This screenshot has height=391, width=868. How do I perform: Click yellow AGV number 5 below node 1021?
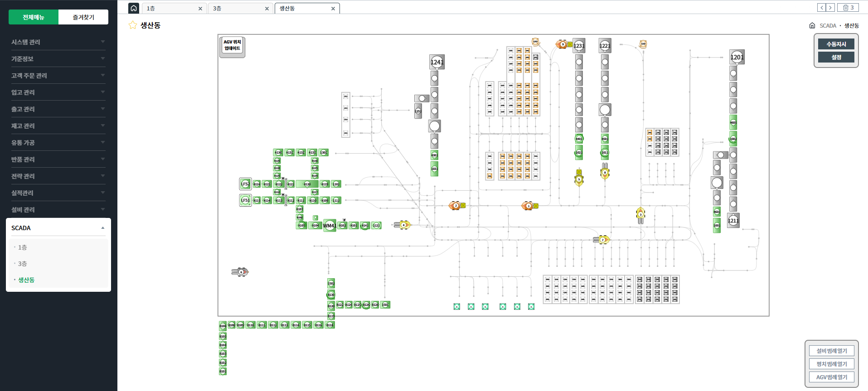[x=579, y=178]
